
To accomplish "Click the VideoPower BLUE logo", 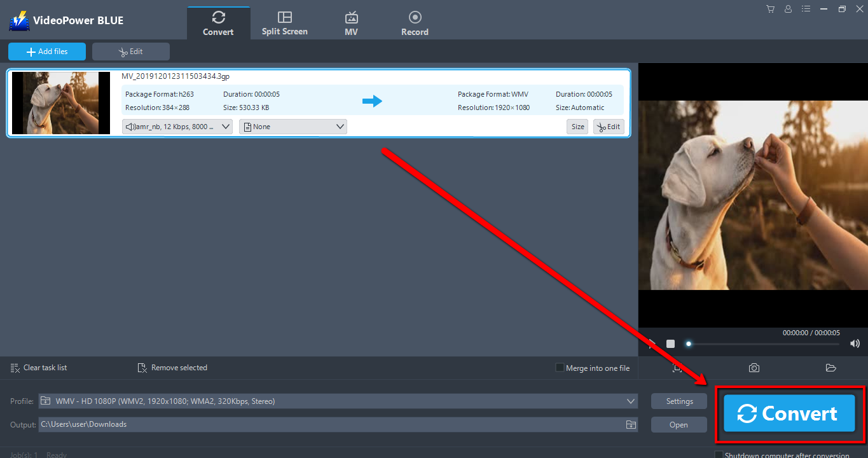I will [19, 20].
